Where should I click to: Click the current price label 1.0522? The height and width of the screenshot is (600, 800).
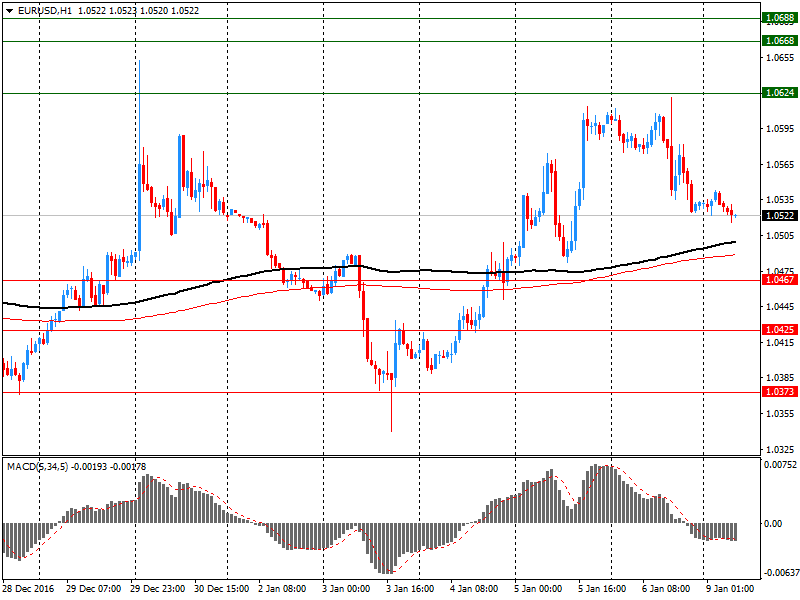click(x=779, y=216)
